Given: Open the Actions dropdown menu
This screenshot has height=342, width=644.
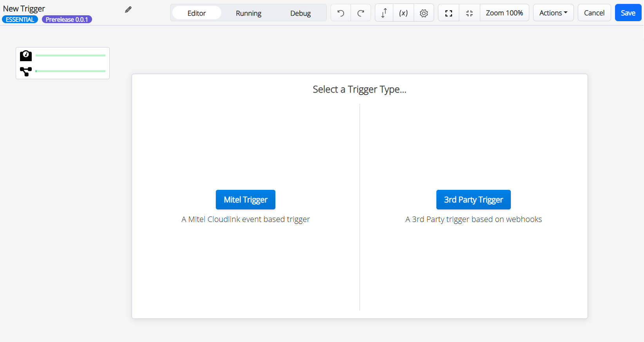Looking at the screenshot, I should (x=553, y=13).
